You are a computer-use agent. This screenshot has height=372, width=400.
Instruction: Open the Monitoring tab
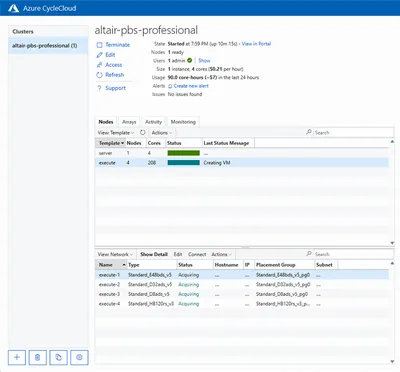coord(183,122)
